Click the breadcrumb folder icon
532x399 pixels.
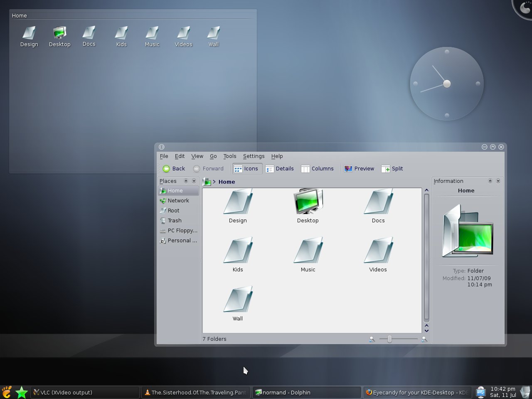coord(207,182)
